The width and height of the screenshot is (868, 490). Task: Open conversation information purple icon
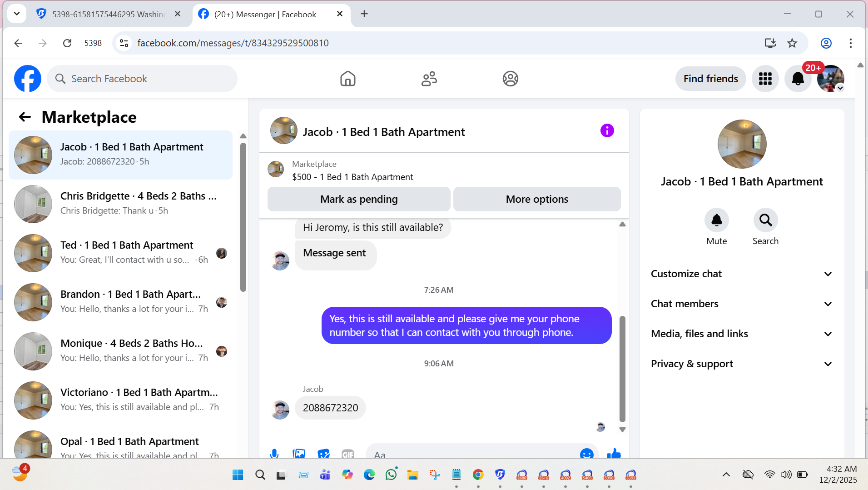[x=607, y=131]
